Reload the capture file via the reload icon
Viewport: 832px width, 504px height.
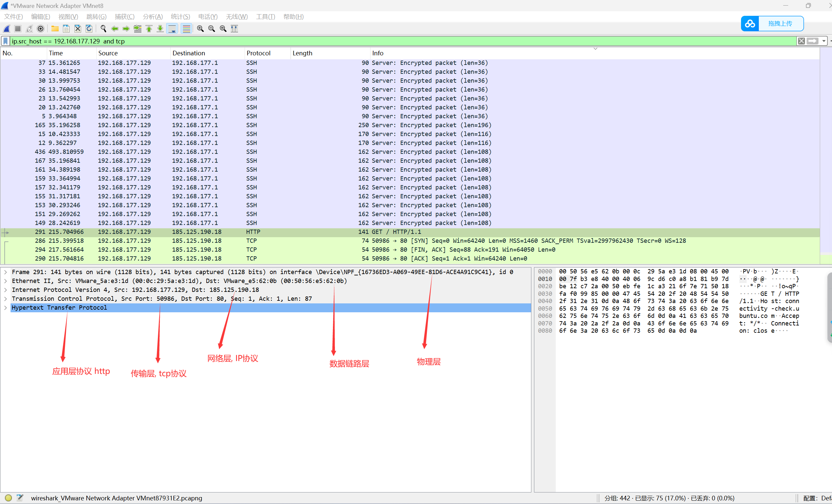click(89, 29)
